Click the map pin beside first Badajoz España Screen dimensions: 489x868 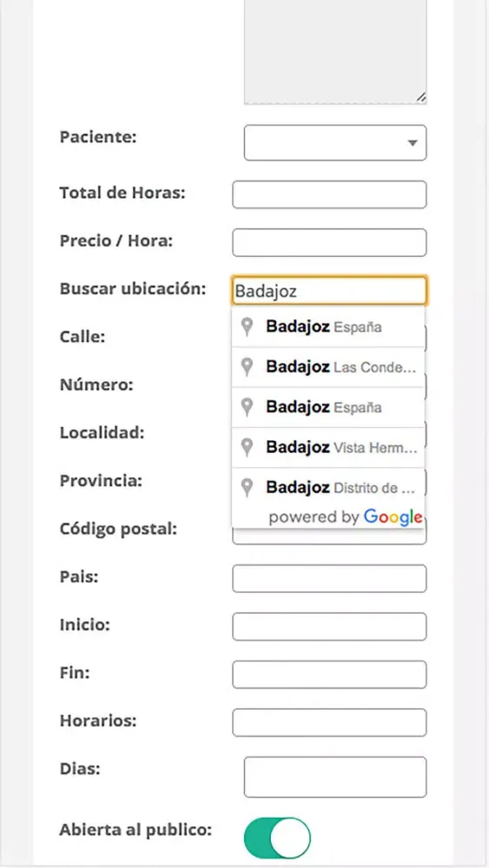point(247,326)
